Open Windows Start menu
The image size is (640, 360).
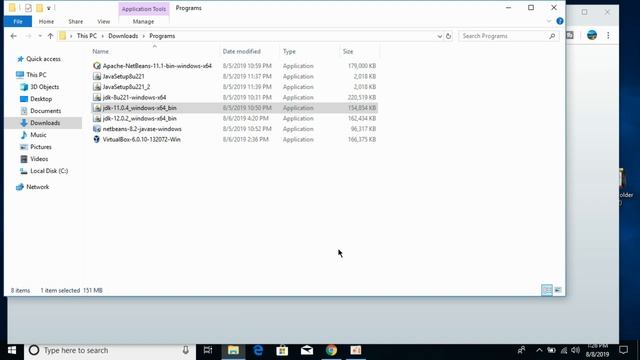coord(12,350)
